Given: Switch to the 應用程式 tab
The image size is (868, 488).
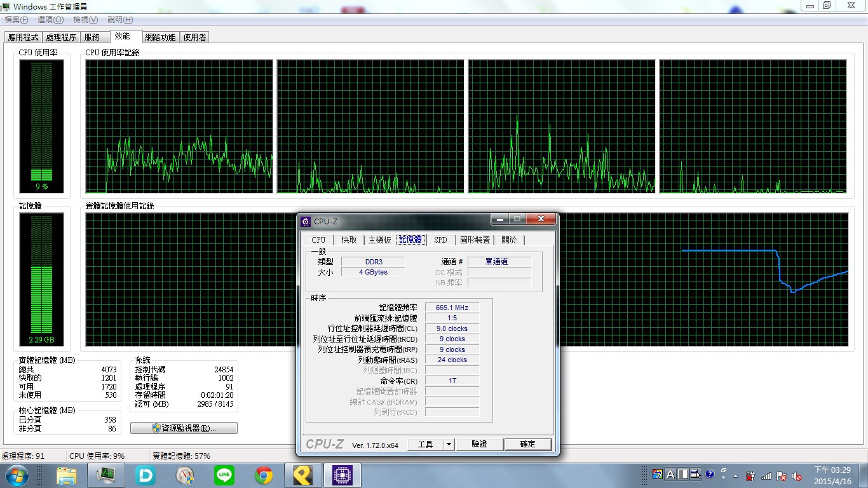Looking at the screenshot, I should tap(24, 37).
